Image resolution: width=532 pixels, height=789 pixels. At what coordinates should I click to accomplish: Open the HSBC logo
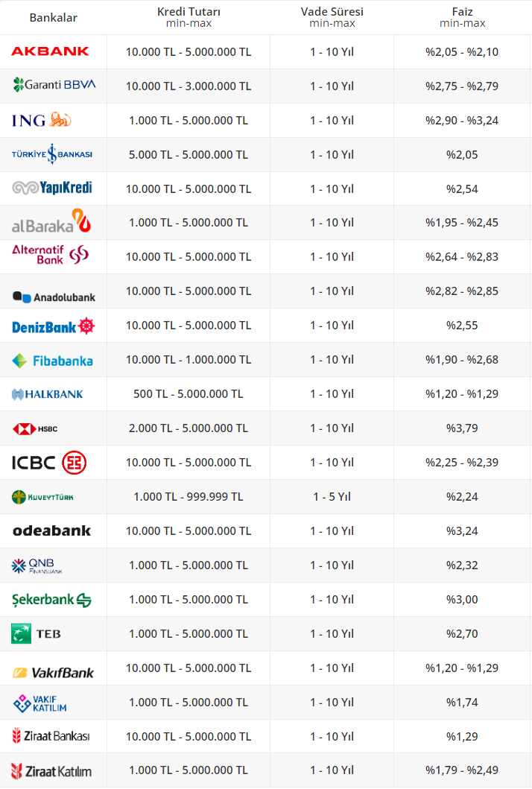pos(35,428)
